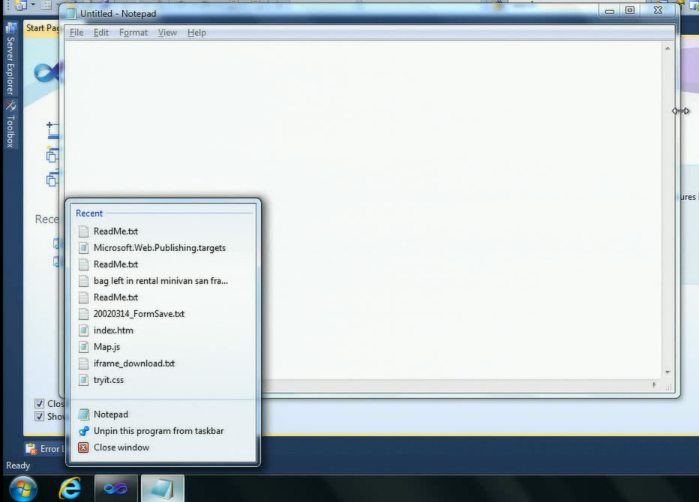This screenshot has height=502, width=699.
Task: Open bag left in rental minivan file
Action: pyautogui.click(x=163, y=280)
